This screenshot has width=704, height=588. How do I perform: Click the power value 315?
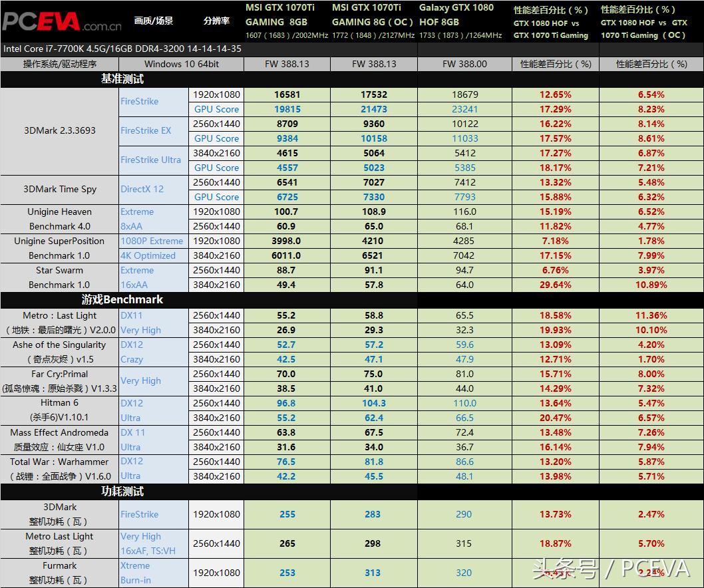coord(464,543)
